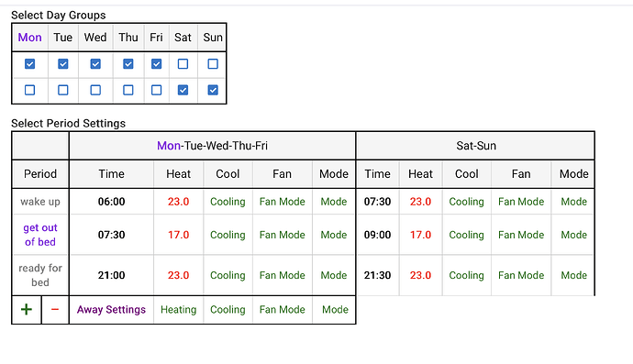Set weekend ready for bed Fan Mode
The width and height of the screenshot is (633, 364).
point(521,275)
